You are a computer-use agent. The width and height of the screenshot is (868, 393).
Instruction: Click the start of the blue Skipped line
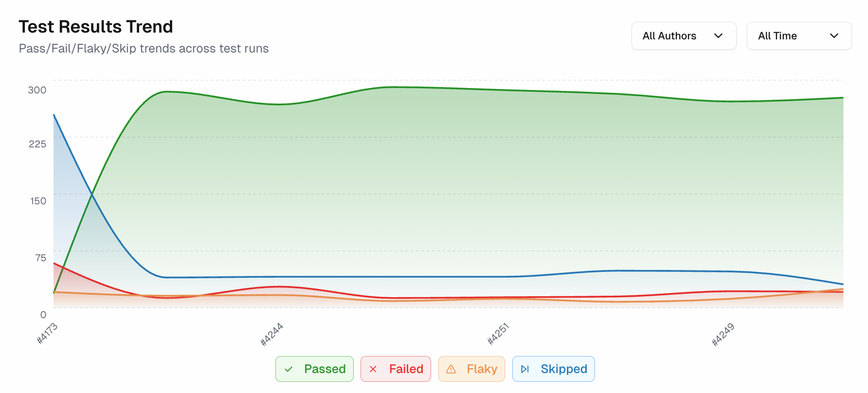(54, 115)
